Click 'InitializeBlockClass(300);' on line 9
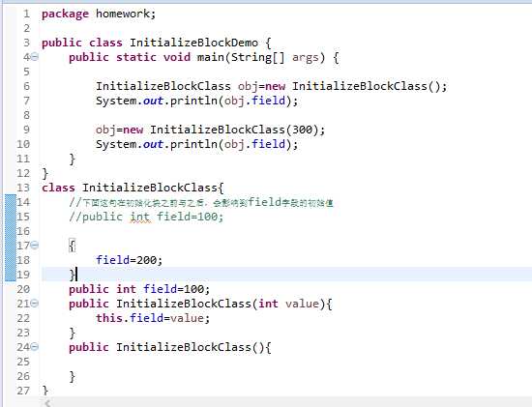Image resolution: width=532 pixels, height=407 pixels. pyautogui.click(x=238, y=130)
